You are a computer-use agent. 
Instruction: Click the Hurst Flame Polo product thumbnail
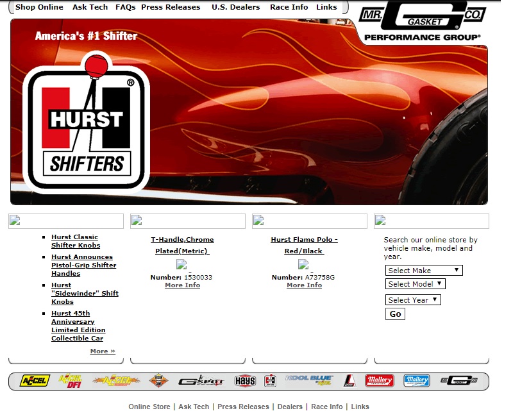click(x=303, y=264)
